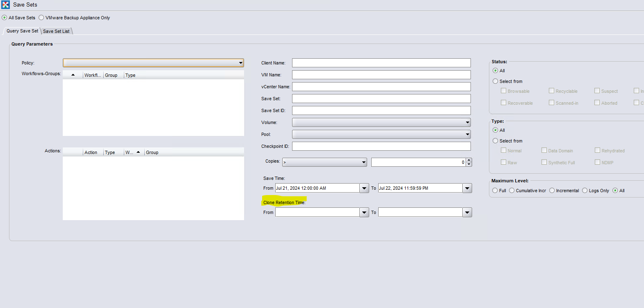
Task: Select Incremental maximum level option
Action: click(x=552, y=191)
